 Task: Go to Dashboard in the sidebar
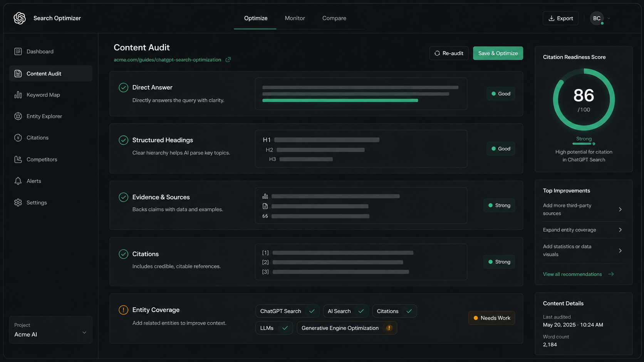point(51,52)
